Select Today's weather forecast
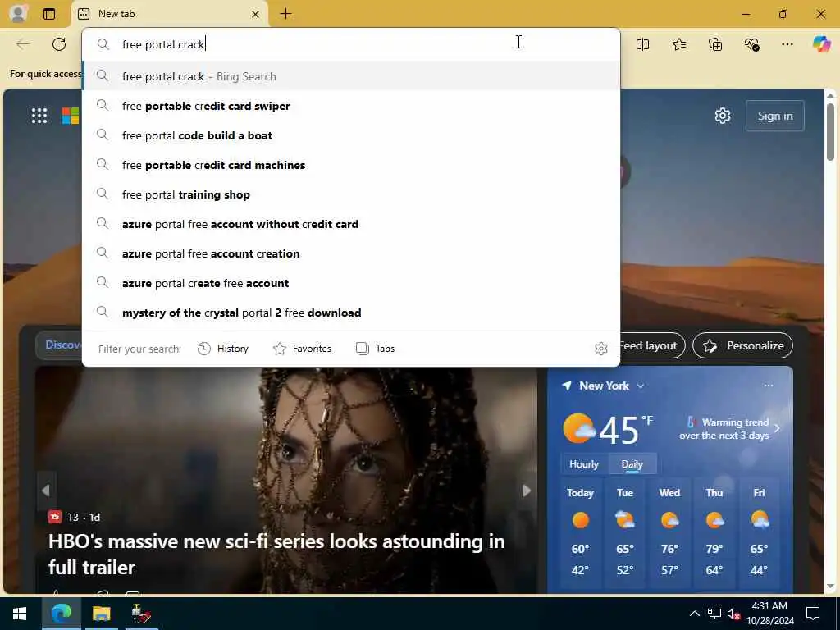Screen dimensions: 840x630 (x=580, y=532)
